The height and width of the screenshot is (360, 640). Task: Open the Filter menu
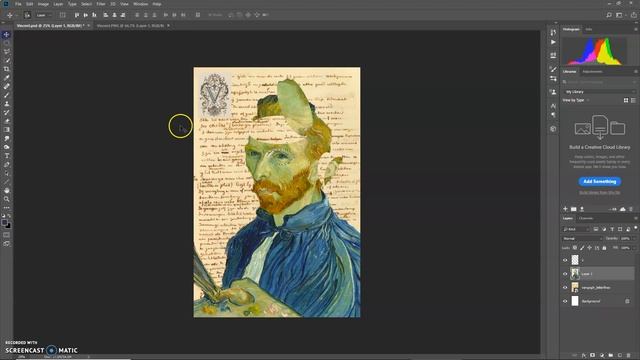click(x=101, y=4)
